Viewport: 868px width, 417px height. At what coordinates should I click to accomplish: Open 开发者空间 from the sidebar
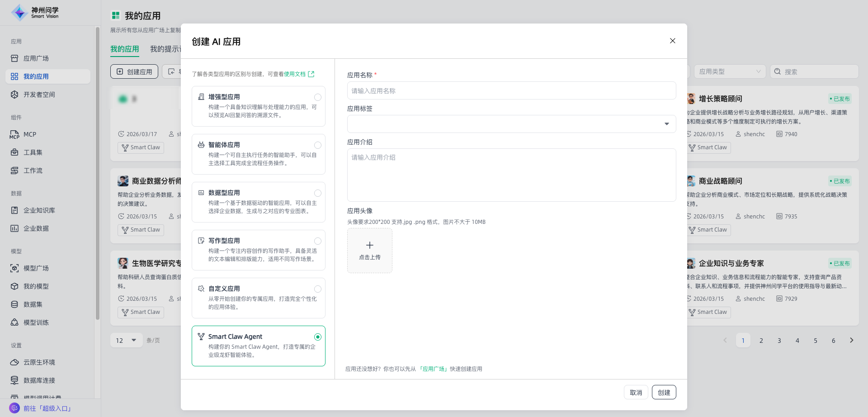pyautogui.click(x=39, y=95)
